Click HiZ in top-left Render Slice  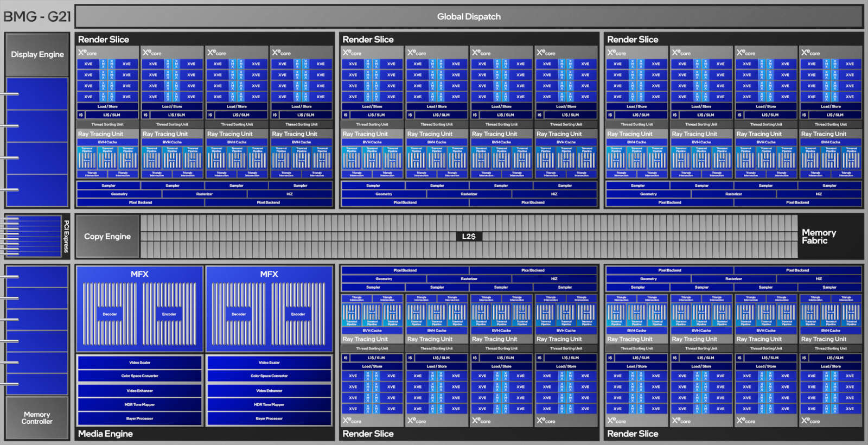pyautogui.click(x=290, y=194)
